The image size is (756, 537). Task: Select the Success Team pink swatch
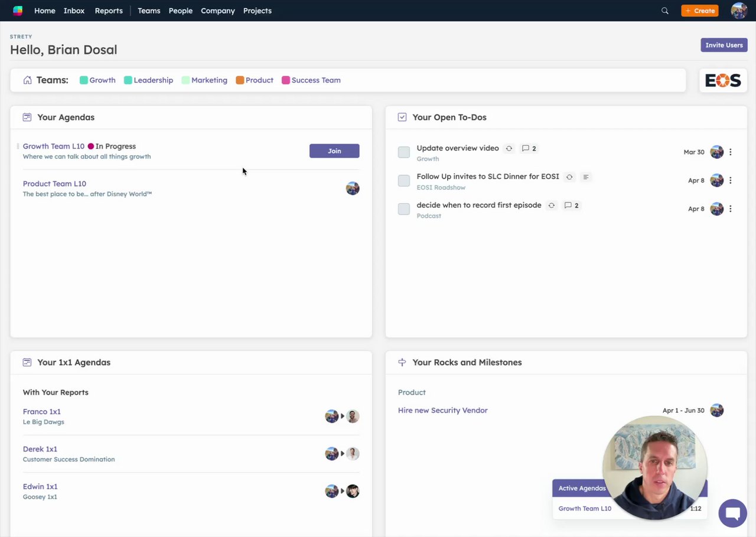coord(286,80)
